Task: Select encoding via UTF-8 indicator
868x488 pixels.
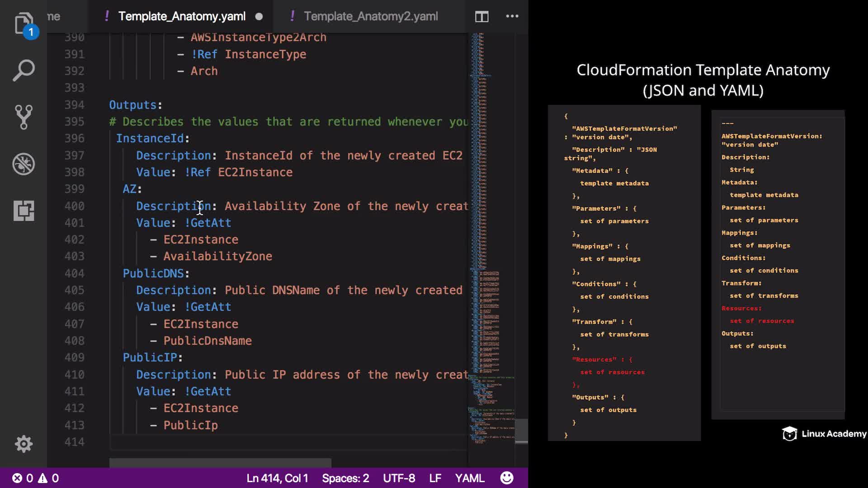Action: 399,478
